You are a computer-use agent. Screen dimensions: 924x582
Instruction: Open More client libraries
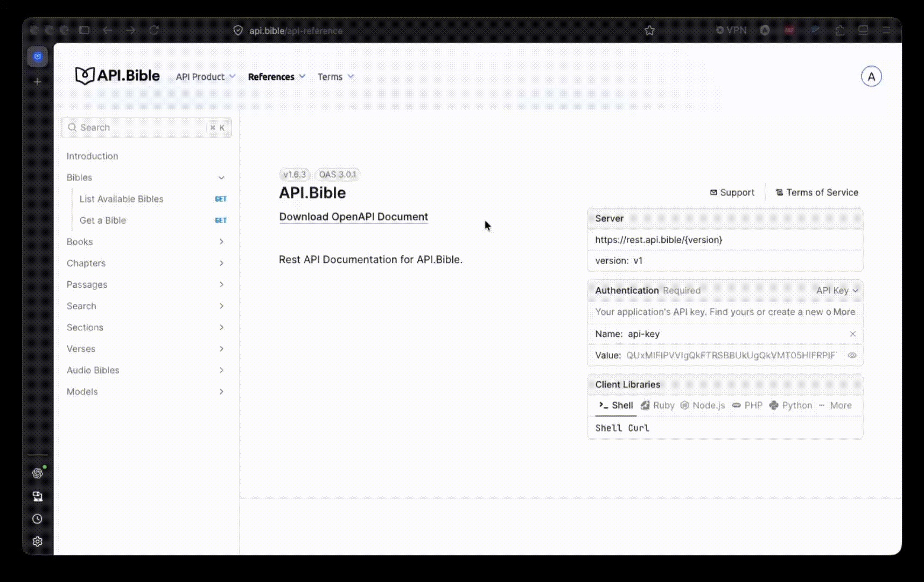coord(835,405)
